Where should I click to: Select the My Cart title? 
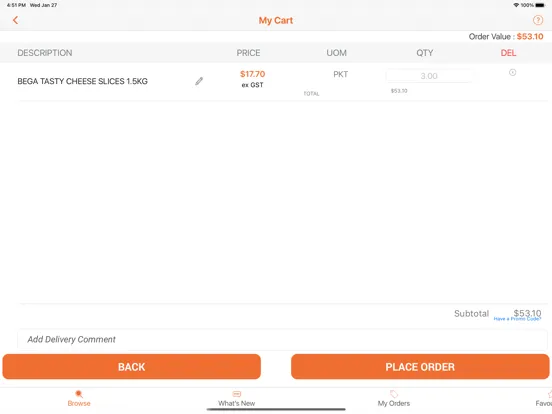pyautogui.click(x=276, y=20)
